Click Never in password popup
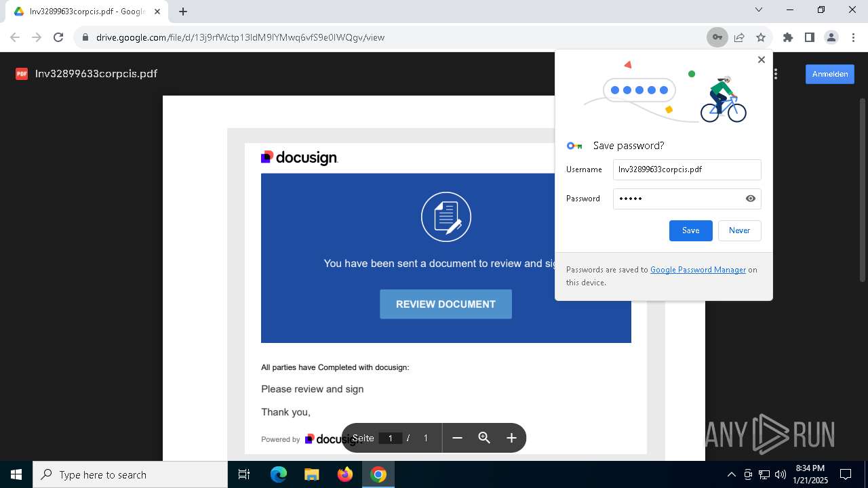The height and width of the screenshot is (488, 868). [x=739, y=230]
